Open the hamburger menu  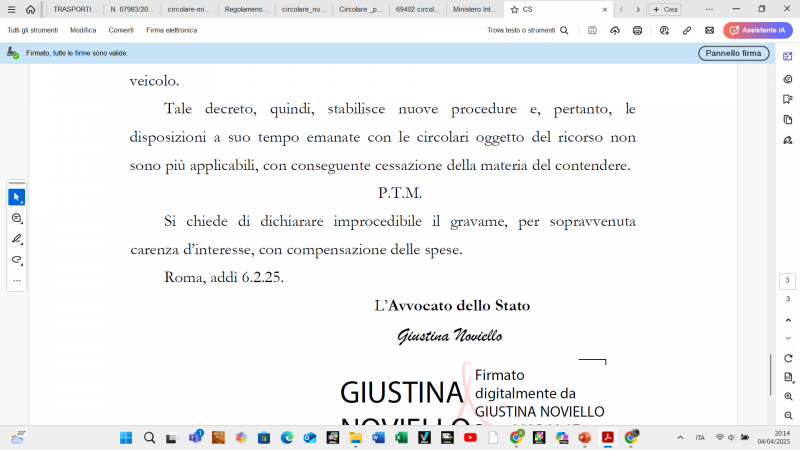(x=11, y=9)
